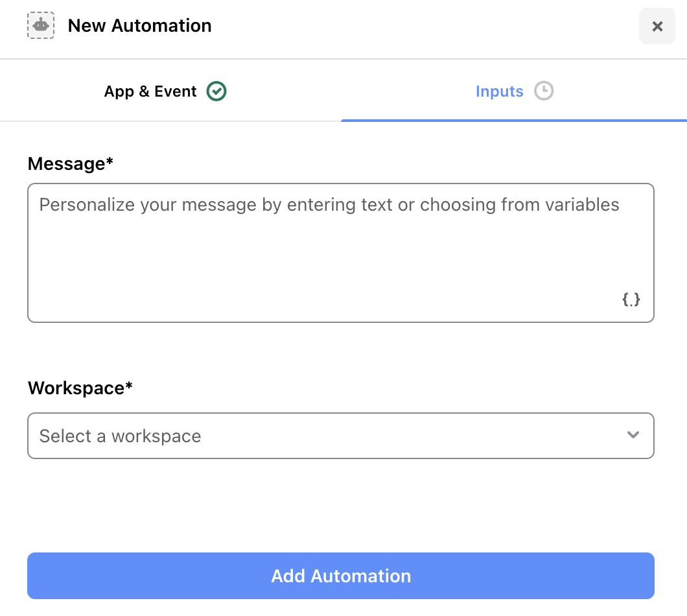Open the variables picker curly braces icon
Viewport: 687px width, 616px height.
[631, 300]
